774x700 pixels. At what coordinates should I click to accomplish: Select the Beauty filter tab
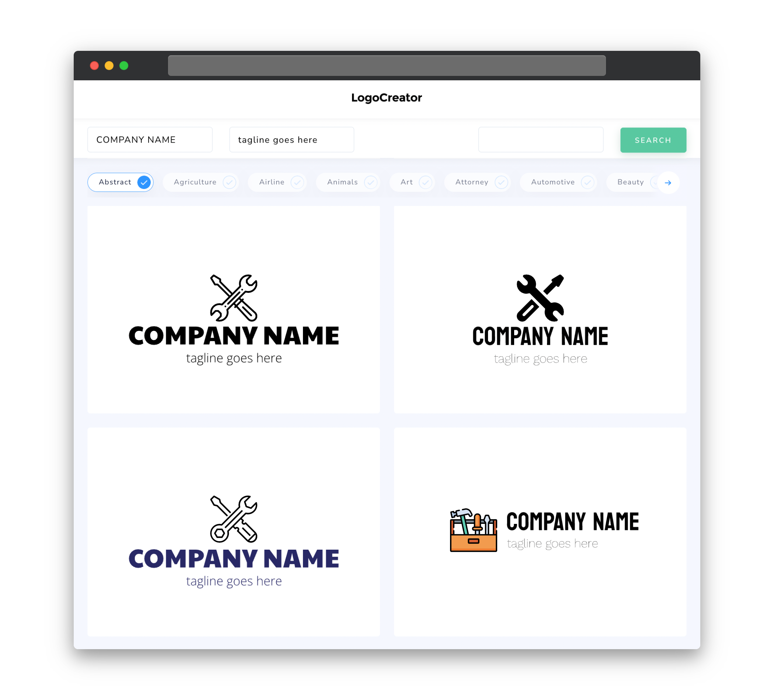point(630,182)
